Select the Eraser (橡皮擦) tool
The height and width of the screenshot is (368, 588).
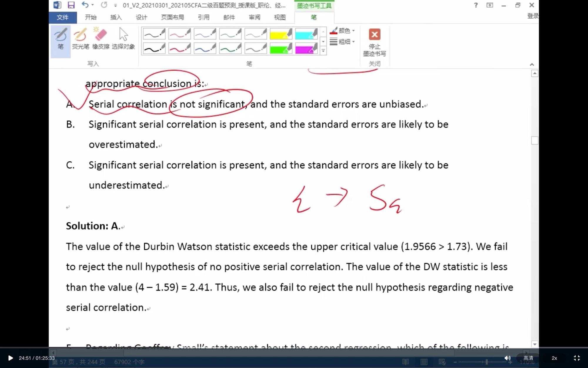pyautogui.click(x=101, y=39)
